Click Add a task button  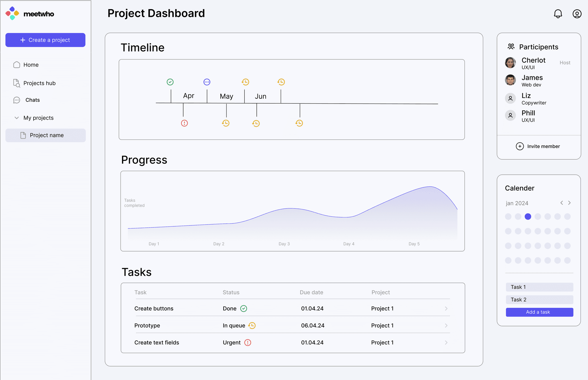(539, 312)
